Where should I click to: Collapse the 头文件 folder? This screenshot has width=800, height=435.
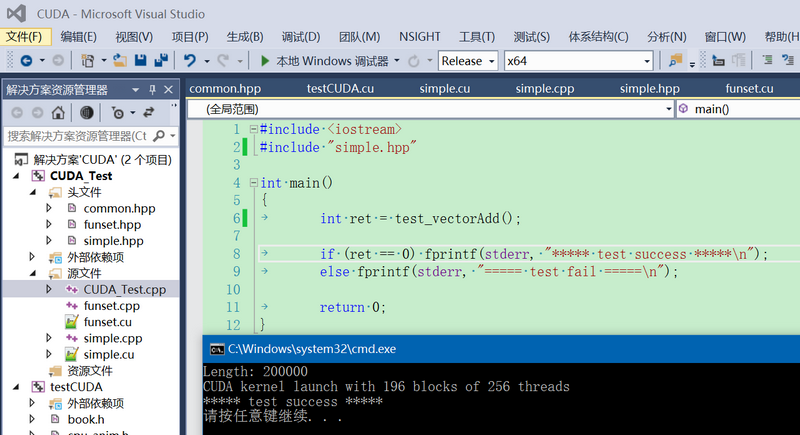(33, 192)
